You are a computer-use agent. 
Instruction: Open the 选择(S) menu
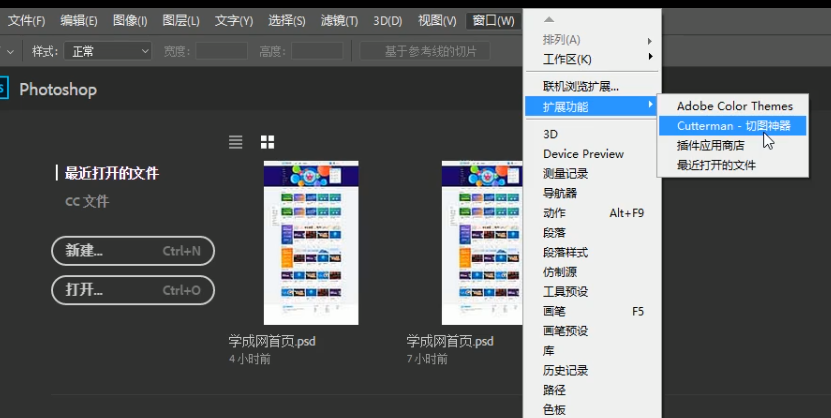pyautogui.click(x=286, y=21)
